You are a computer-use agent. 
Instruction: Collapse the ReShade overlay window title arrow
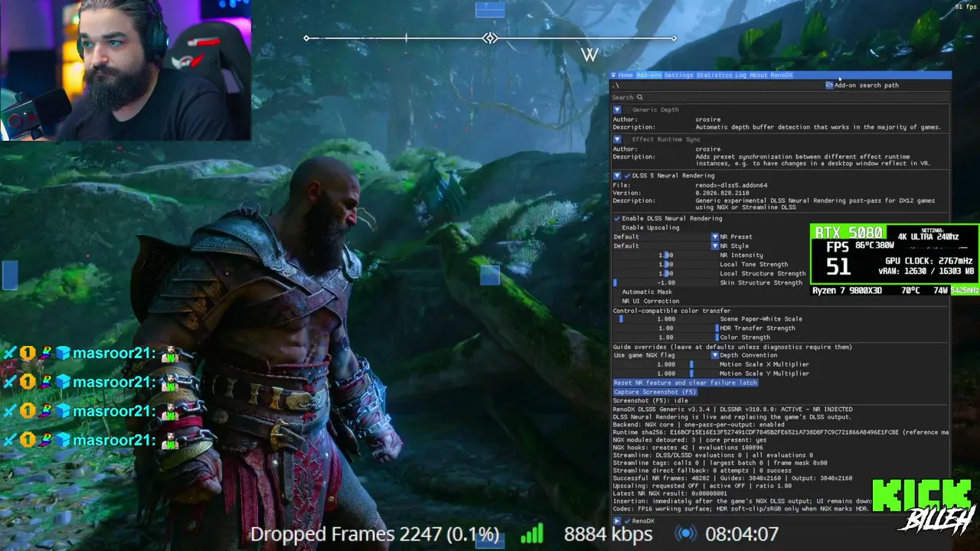point(613,75)
